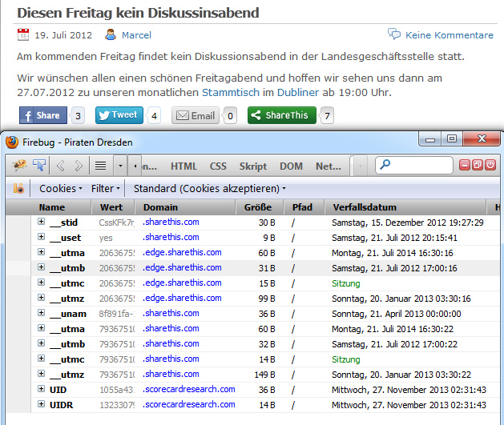Expand the UID cookie row
The height and width of the screenshot is (425, 504).
pos(41,389)
